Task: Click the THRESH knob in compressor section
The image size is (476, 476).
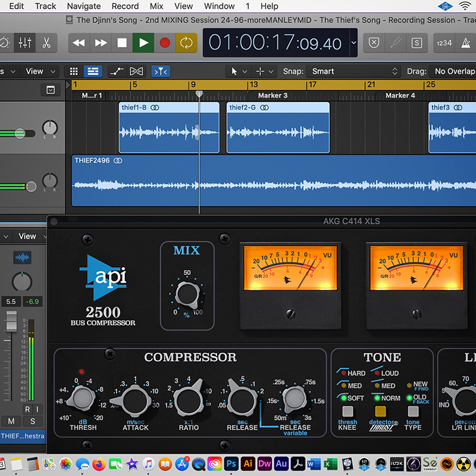Action: pyautogui.click(x=82, y=399)
